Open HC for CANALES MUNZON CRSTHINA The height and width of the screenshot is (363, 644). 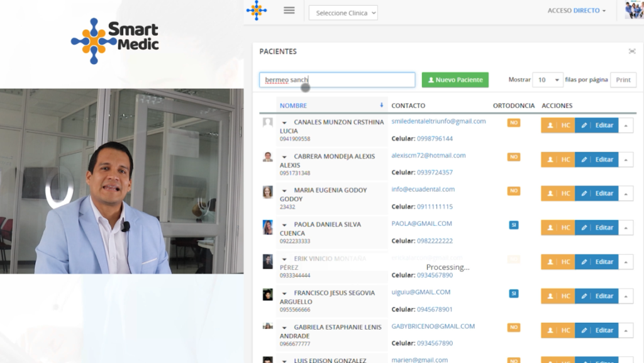[x=558, y=125]
